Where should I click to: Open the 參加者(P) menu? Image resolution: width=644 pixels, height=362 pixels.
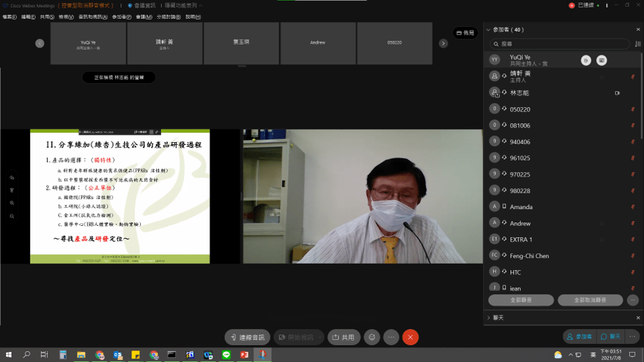point(122,17)
